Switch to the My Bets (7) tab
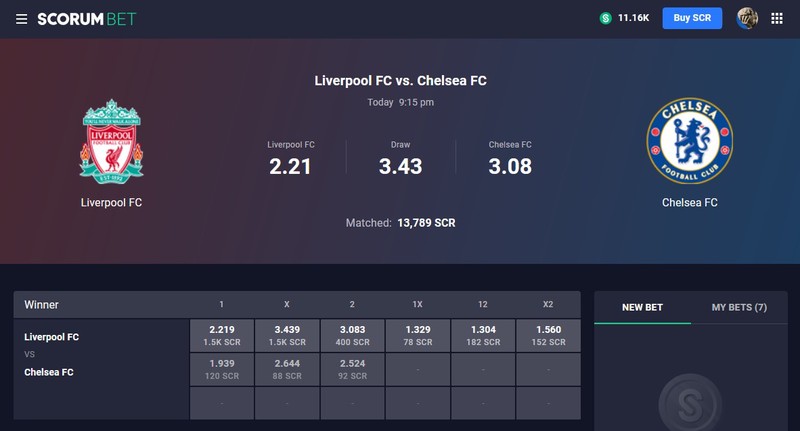The width and height of the screenshot is (800, 431). pyautogui.click(x=739, y=308)
